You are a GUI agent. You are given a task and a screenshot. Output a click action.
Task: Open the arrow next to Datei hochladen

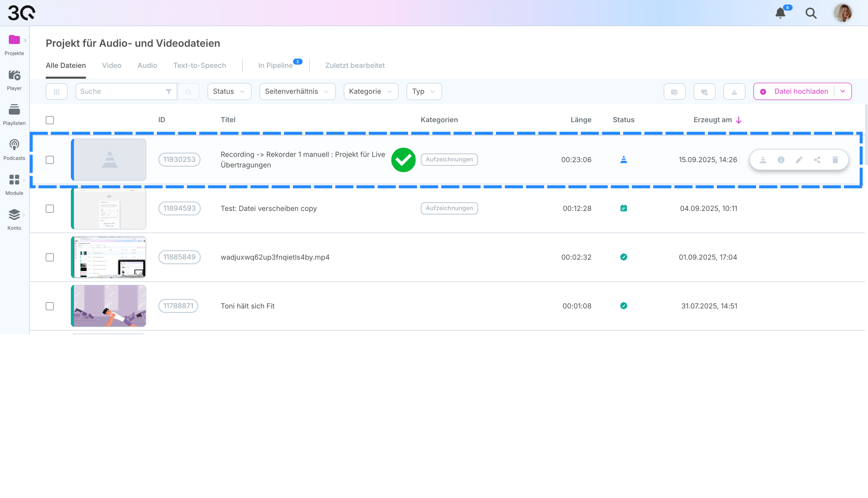843,91
